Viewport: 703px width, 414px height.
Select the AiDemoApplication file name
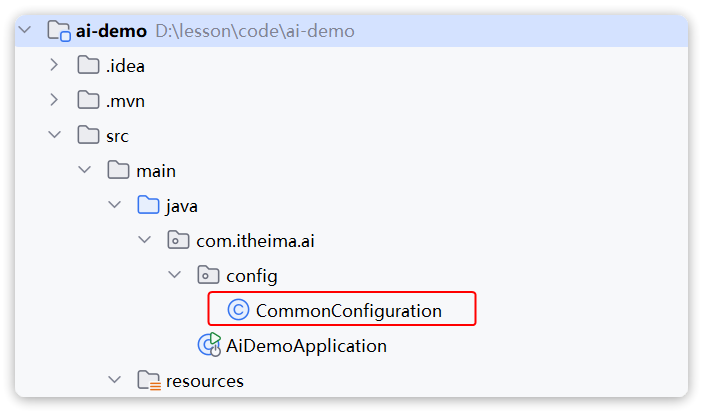[x=306, y=346]
